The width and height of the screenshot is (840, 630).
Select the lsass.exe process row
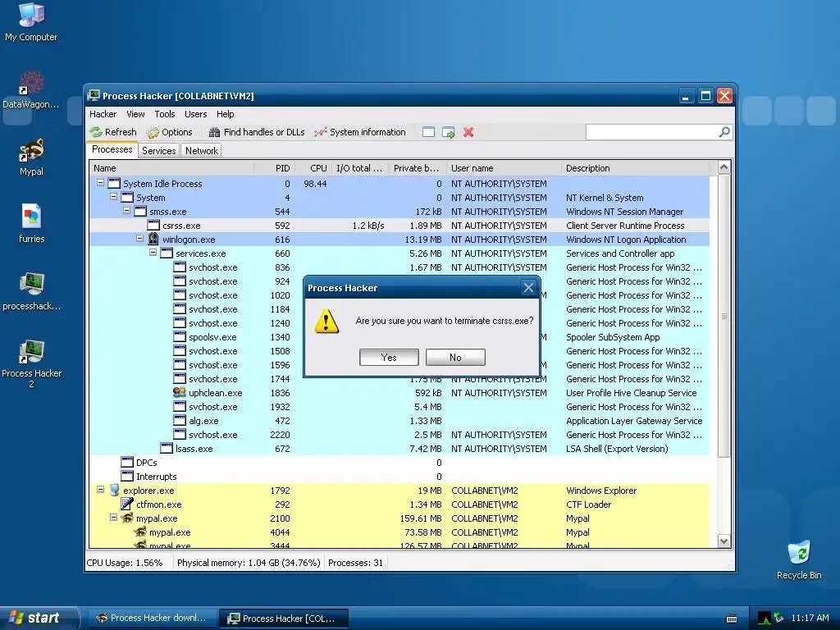click(399, 449)
